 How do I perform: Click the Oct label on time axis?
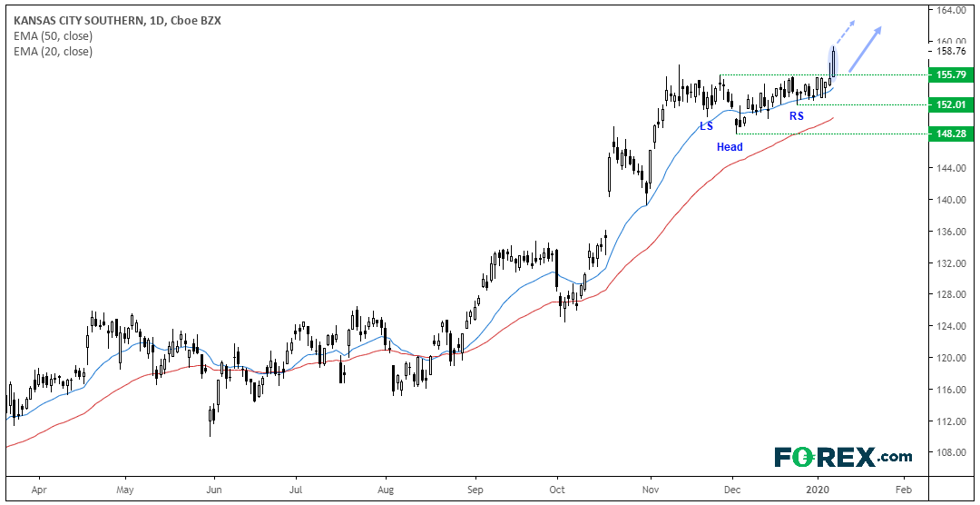pos(557,490)
